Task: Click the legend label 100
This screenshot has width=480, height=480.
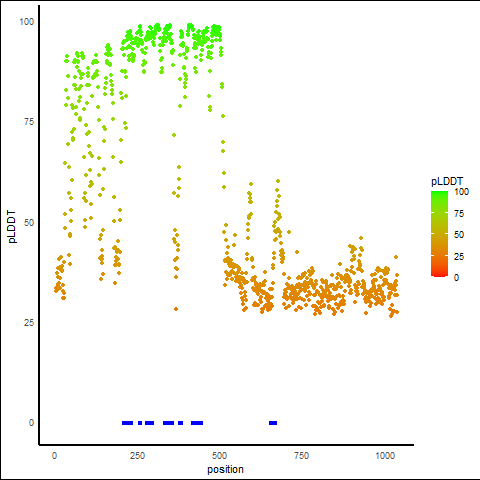Action: (x=461, y=192)
